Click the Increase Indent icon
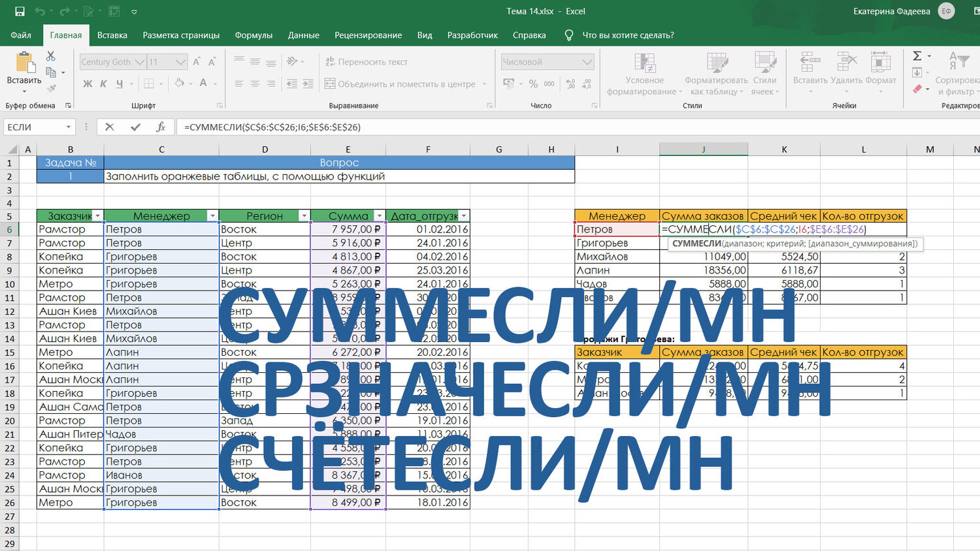Screen dimensions: 980x551 click(308, 84)
